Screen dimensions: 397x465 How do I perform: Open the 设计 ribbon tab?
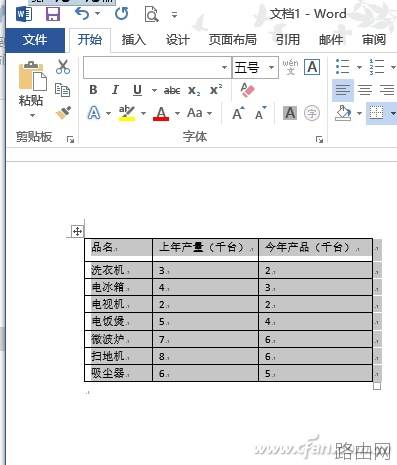click(178, 40)
